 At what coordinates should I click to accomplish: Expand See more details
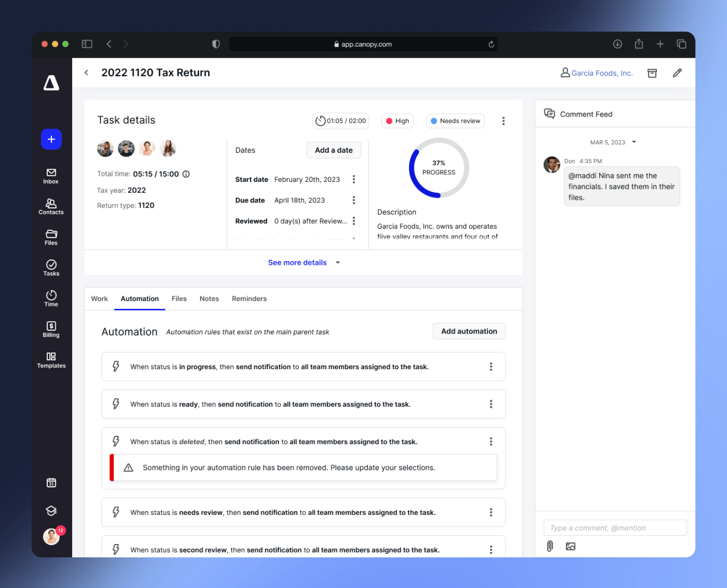click(304, 262)
